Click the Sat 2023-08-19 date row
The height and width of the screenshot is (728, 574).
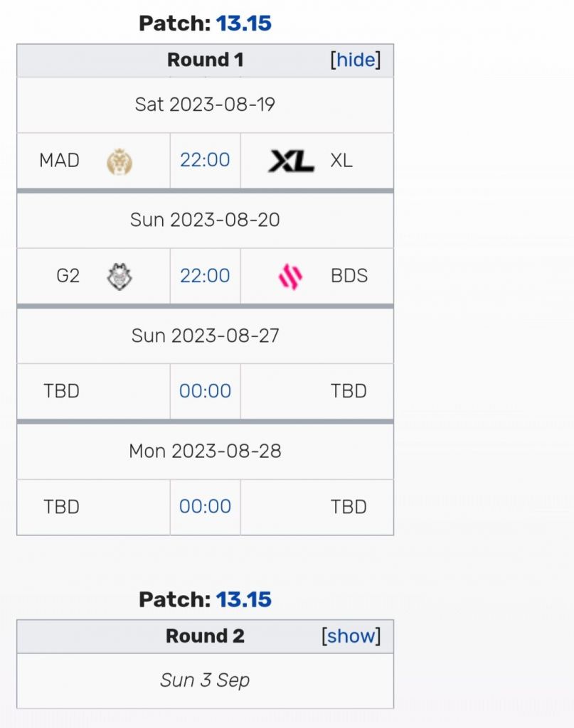(x=205, y=105)
